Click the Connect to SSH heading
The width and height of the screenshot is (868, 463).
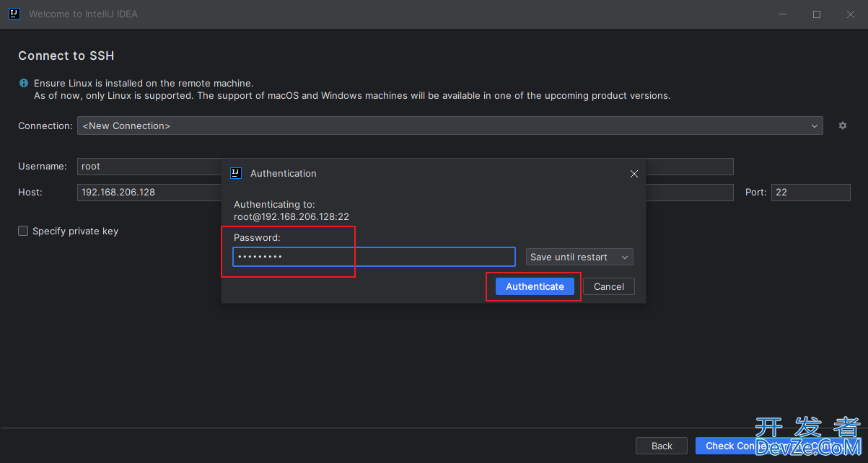[66, 56]
